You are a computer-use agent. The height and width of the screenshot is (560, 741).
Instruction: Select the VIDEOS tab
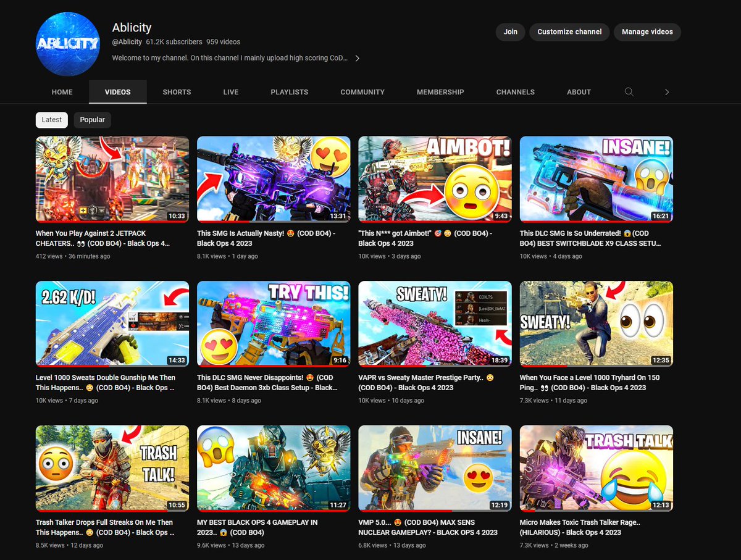coord(118,92)
